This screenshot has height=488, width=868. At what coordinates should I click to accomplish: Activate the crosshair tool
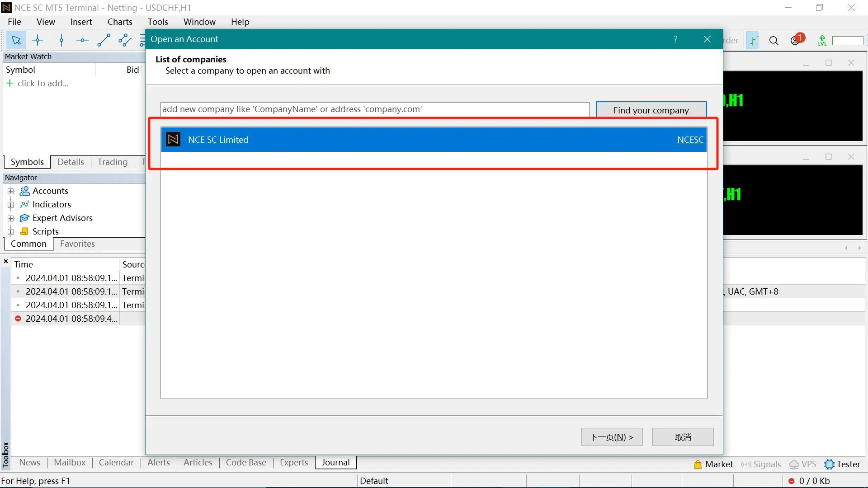tap(38, 40)
